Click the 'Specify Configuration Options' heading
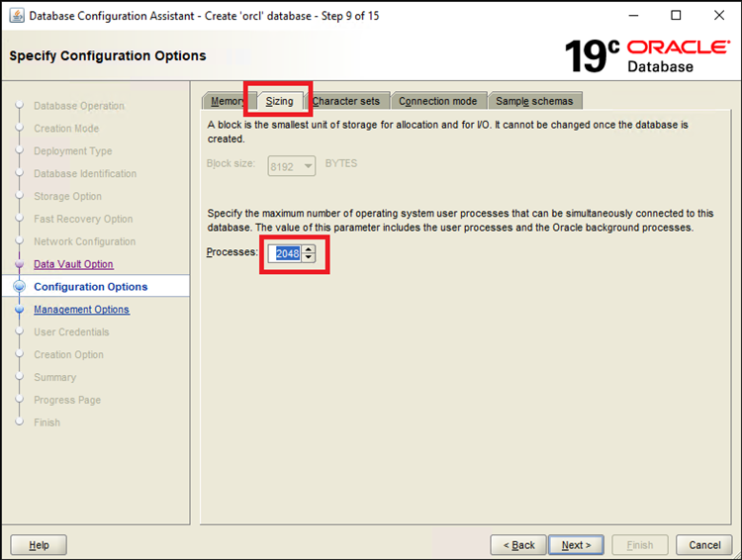Image resolution: width=742 pixels, height=560 pixels. point(108,55)
